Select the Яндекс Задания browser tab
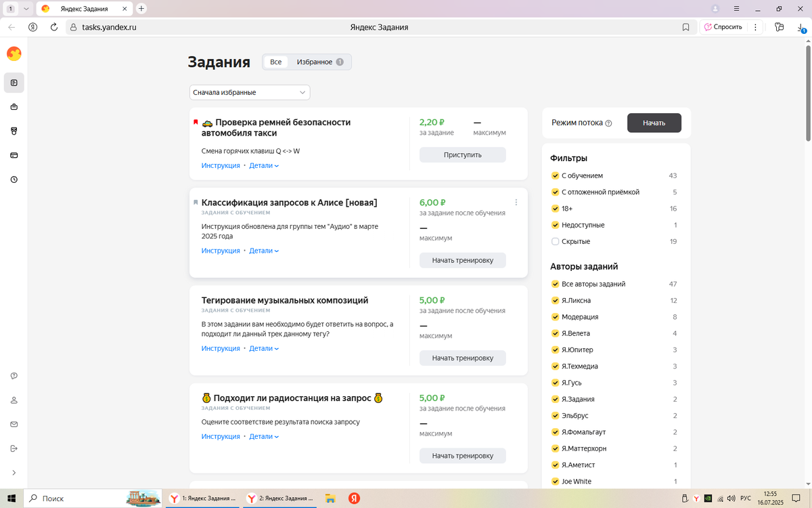 83,9
